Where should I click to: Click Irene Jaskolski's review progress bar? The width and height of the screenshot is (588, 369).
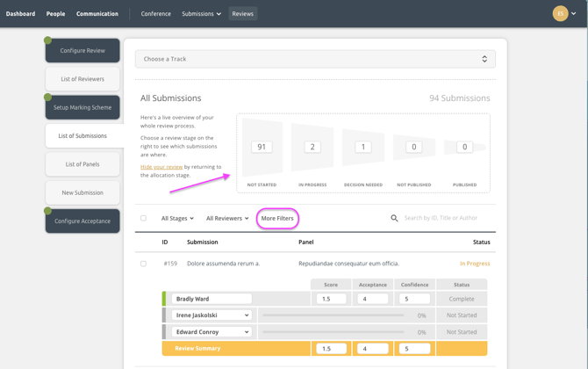coord(333,315)
